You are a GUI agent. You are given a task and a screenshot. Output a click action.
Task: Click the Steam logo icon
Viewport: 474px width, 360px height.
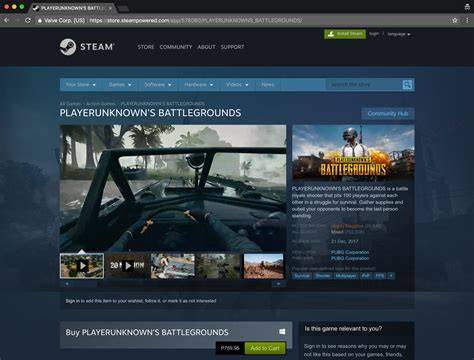point(68,47)
